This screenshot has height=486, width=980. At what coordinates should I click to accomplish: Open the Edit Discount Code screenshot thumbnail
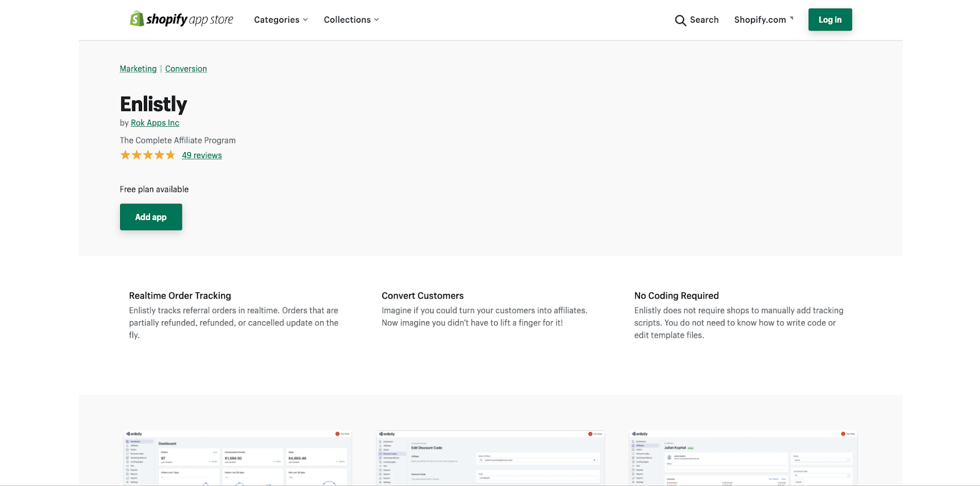tap(491, 458)
